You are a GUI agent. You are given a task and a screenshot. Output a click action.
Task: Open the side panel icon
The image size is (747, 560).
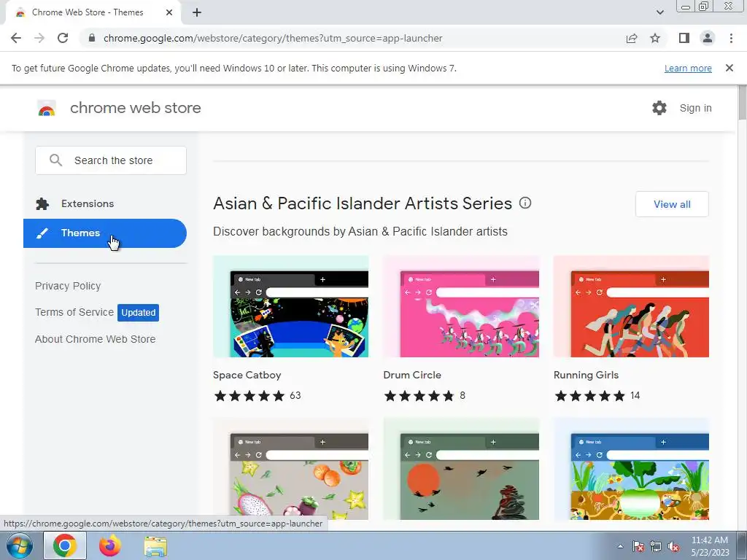[x=684, y=38]
